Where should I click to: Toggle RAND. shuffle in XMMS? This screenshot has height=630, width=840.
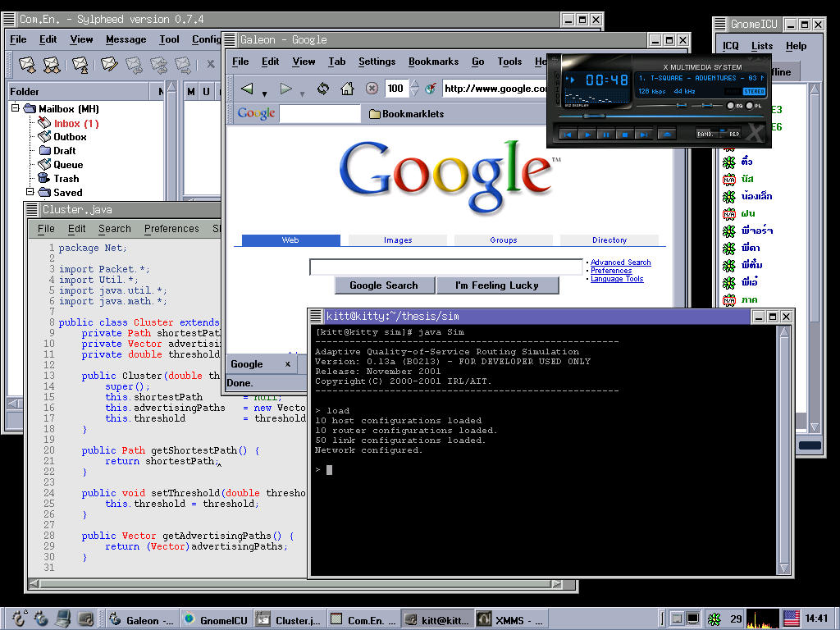point(706,134)
